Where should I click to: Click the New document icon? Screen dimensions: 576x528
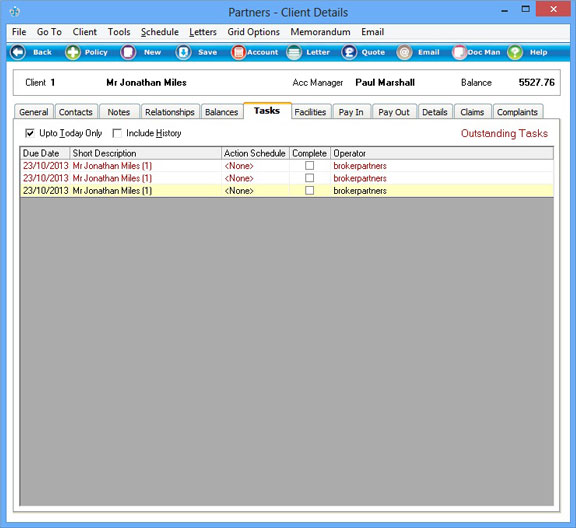(x=128, y=52)
